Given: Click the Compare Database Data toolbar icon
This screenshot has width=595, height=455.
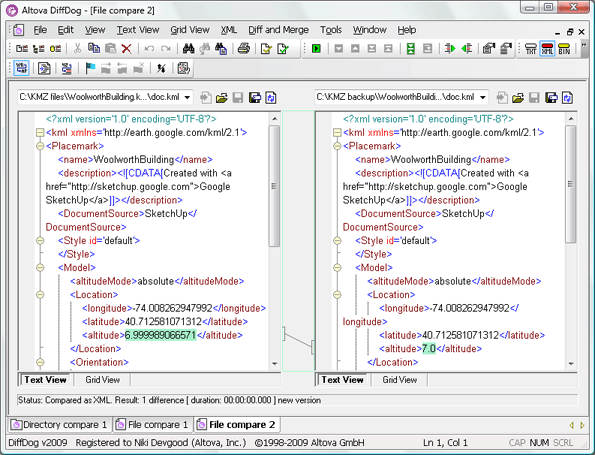Looking at the screenshot, I should (55, 49).
